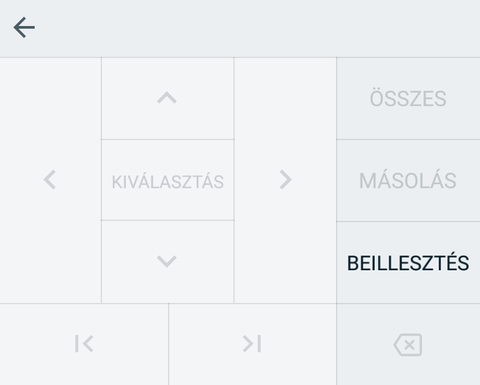Click the backspace delete icon
The width and height of the screenshot is (480, 385).
[408, 345]
